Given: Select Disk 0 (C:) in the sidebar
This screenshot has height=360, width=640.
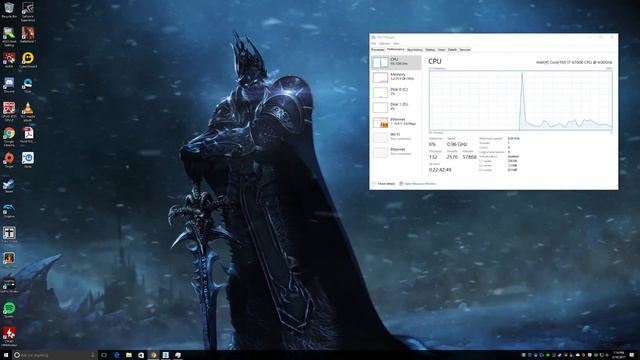Looking at the screenshot, I should [x=396, y=92].
